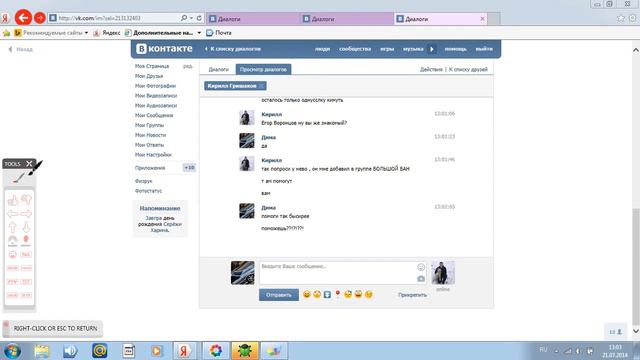
Task: Open Мои Сообщения in sidebar
Action: click(154, 116)
